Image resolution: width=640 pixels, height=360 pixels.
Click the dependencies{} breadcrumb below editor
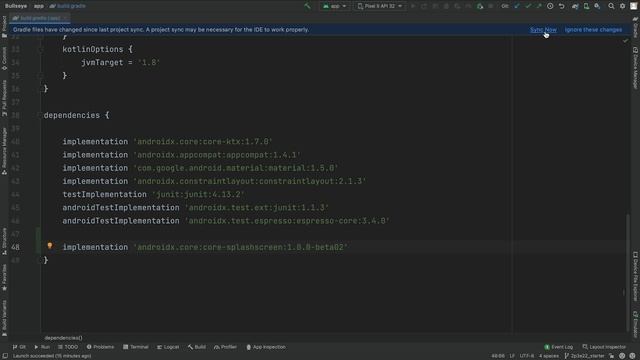(63, 338)
